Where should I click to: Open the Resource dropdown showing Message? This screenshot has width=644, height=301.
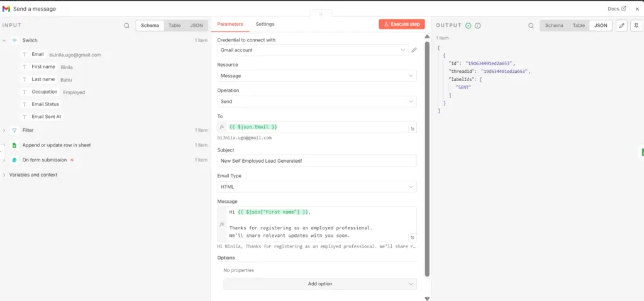coord(317,76)
